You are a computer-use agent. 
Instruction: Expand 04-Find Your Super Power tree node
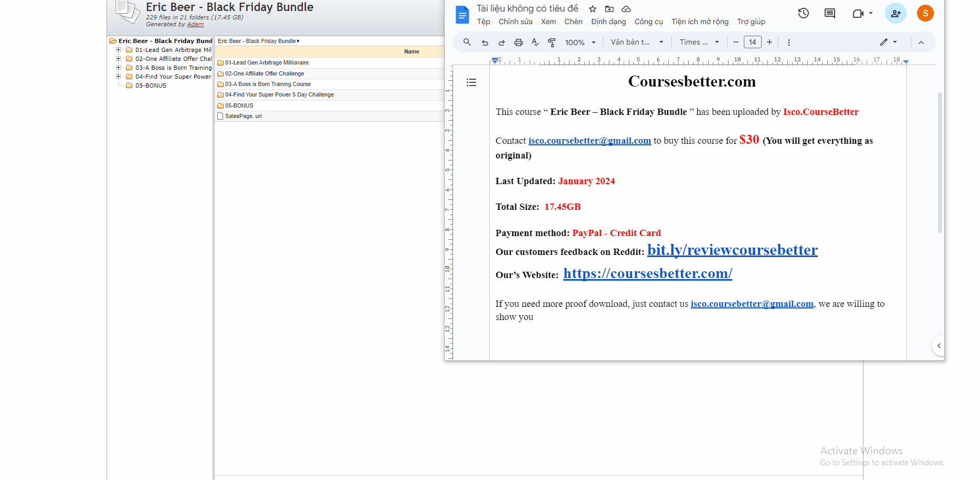[119, 77]
